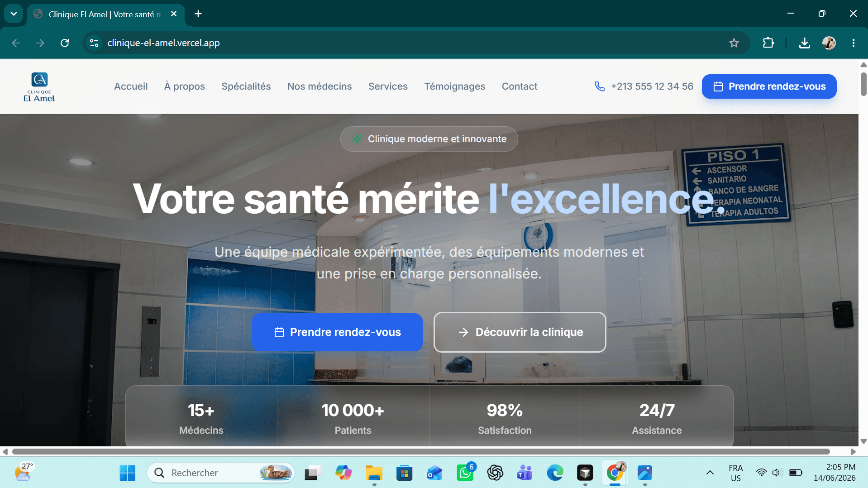The image size is (868, 488).
Task: Open WhatsApp with 6 notifications
Action: (465, 473)
